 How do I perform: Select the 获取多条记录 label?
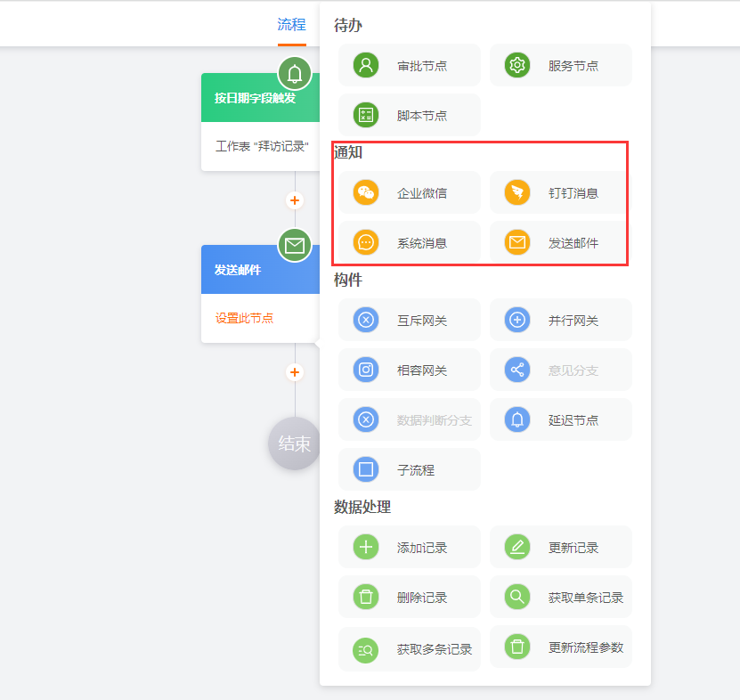pyautogui.click(x=435, y=650)
